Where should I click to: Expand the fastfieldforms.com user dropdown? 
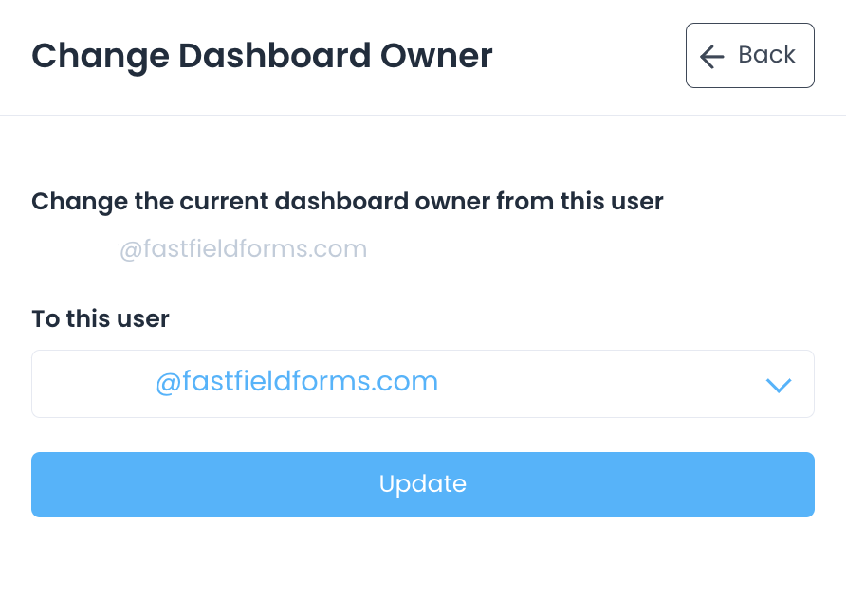(x=778, y=385)
